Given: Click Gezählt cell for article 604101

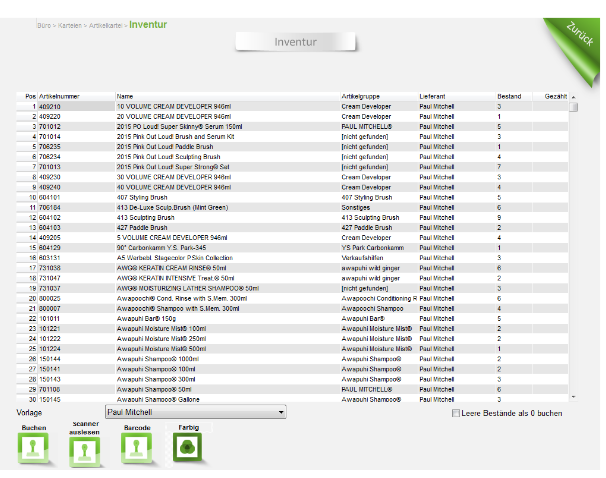Looking at the screenshot, I should [550, 197].
